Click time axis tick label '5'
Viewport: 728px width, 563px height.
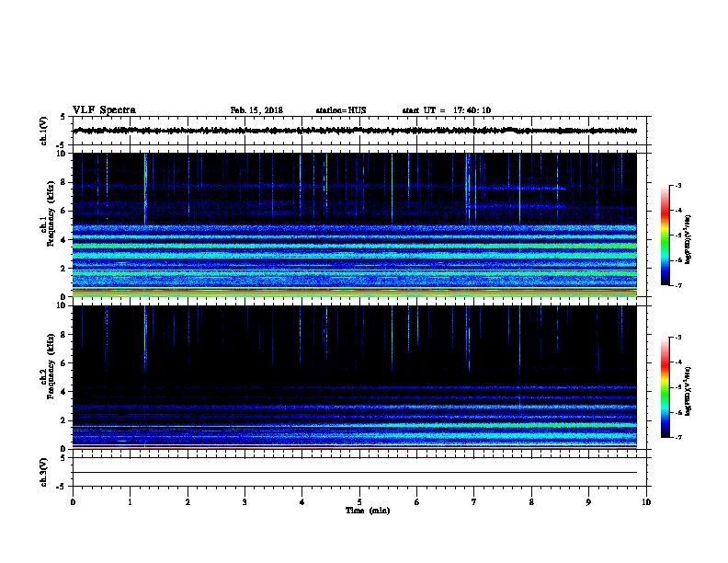[x=359, y=502]
